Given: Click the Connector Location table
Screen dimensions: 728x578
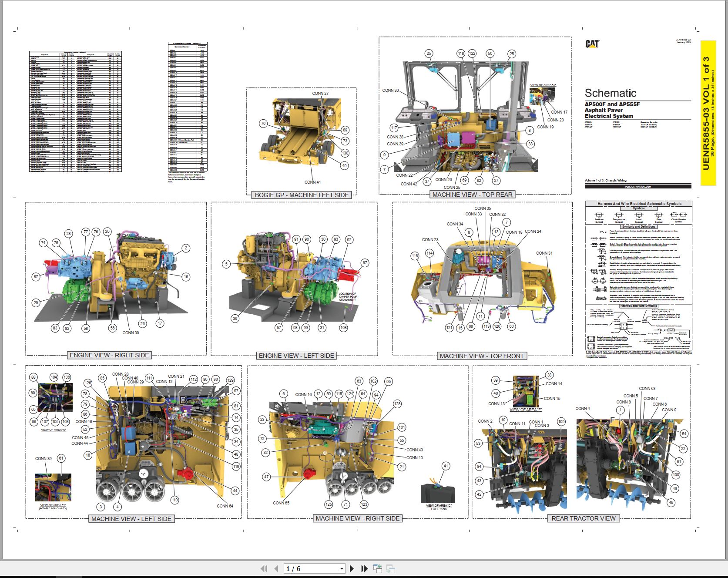Looking at the screenshot, I should click(x=188, y=107).
